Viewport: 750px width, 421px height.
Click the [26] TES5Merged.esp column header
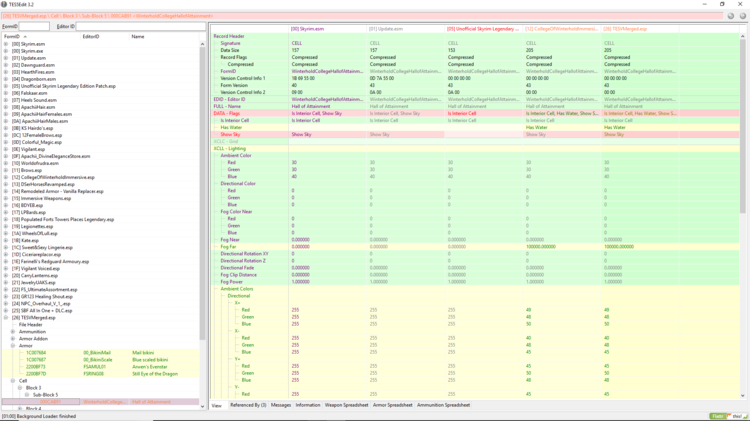[640, 29]
